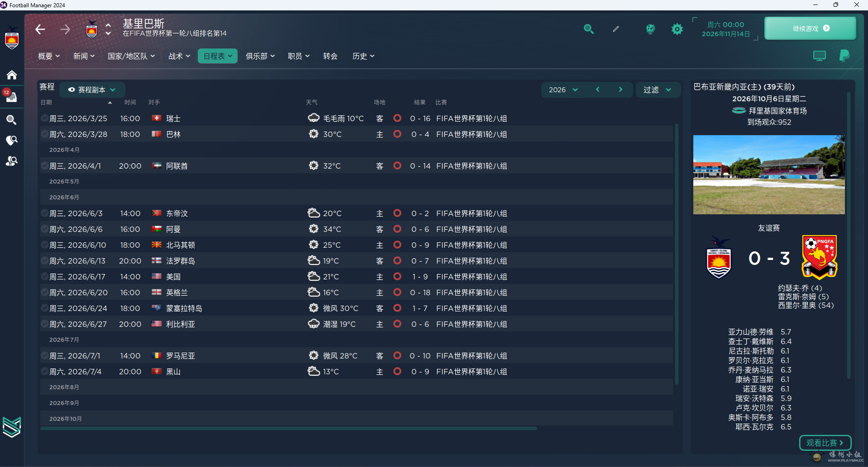Click the England flag icon
Screen dimensions: 868x467
[157, 292]
